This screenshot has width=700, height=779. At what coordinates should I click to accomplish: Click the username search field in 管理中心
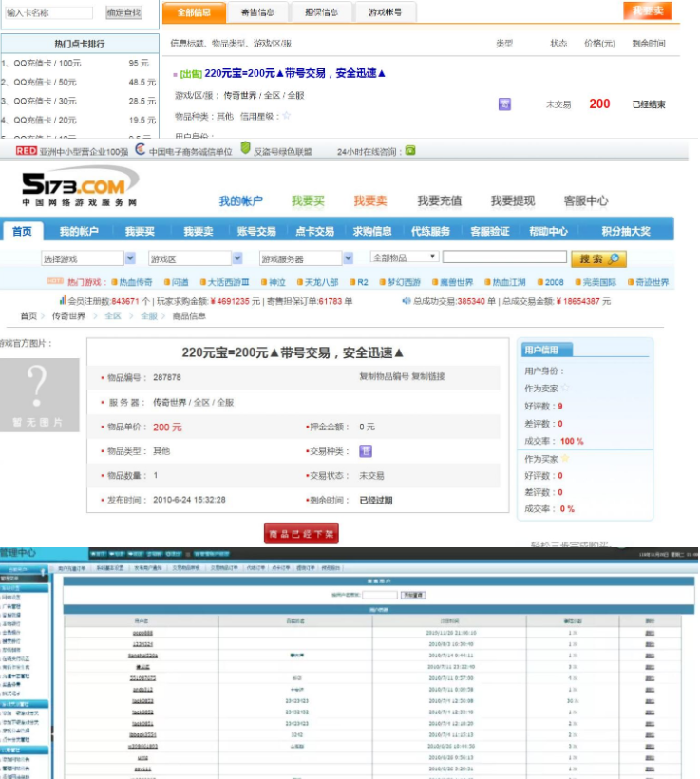pyautogui.click(x=380, y=595)
